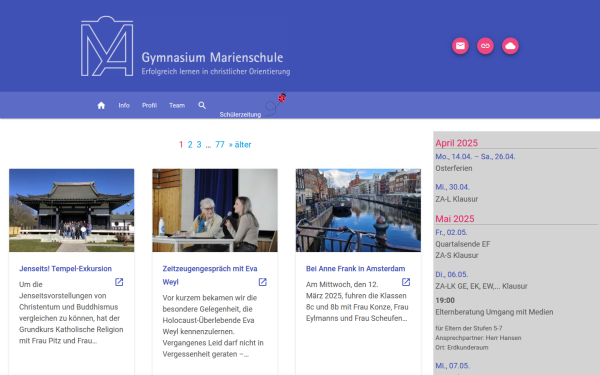Select the date "Fr., 02.05."

[x=451, y=232]
